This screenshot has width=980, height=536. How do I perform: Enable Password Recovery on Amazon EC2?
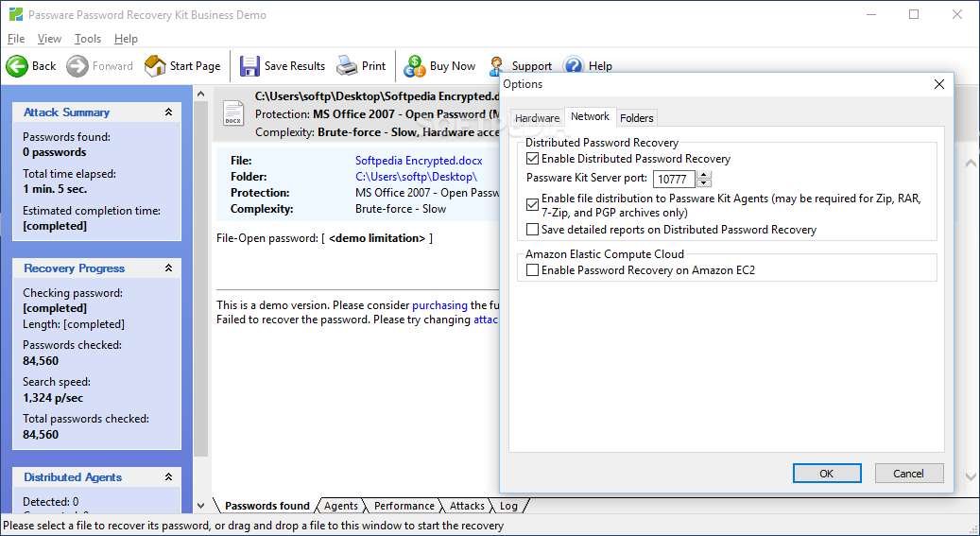(532, 270)
